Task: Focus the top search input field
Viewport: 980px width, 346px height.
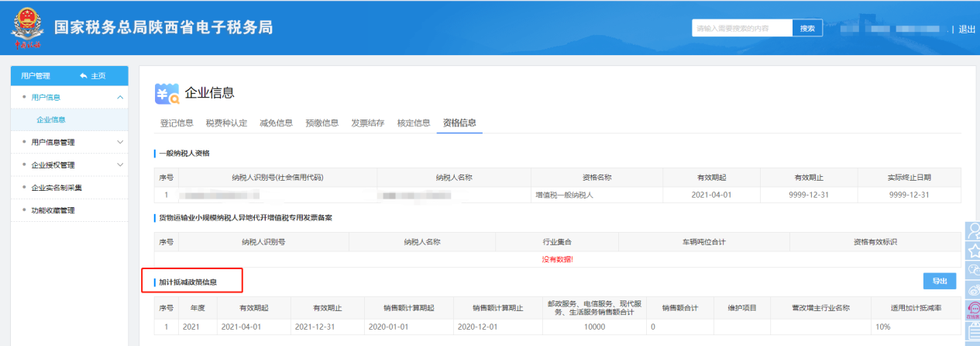Action: click(x=741, y=29)
